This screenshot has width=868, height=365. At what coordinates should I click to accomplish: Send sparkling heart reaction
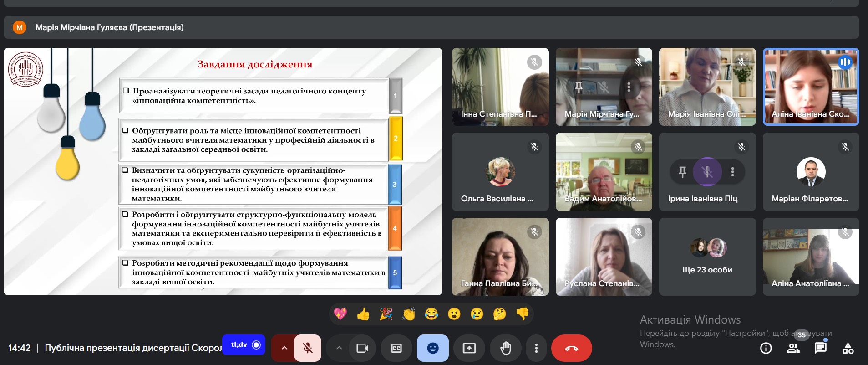point(340,314)
